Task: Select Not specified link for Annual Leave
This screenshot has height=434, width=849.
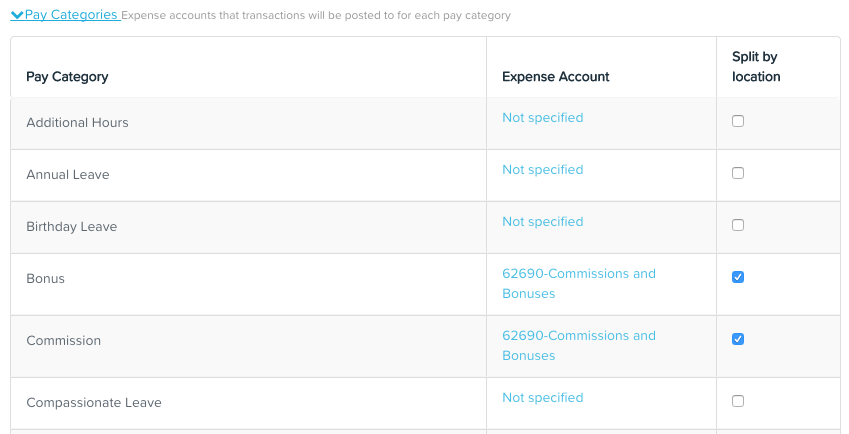Action: [543, 169]
